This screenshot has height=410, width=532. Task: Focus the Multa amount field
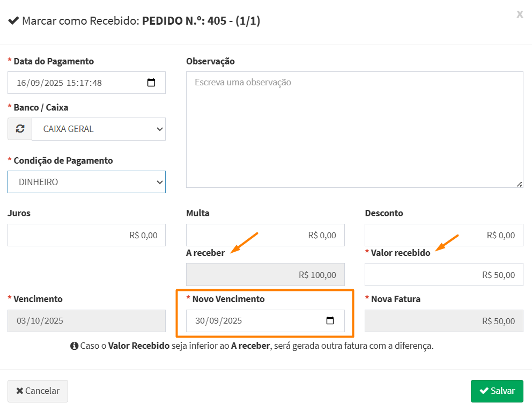(265, 235)
